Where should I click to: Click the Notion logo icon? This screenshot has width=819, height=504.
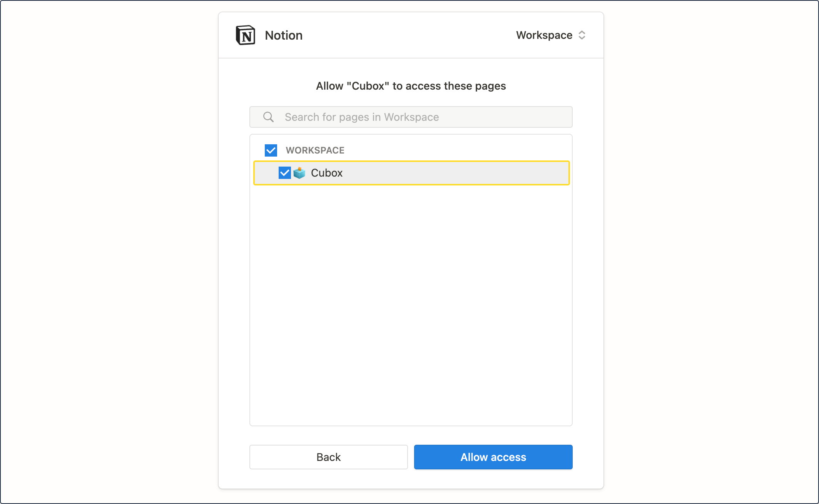[245, 35]
